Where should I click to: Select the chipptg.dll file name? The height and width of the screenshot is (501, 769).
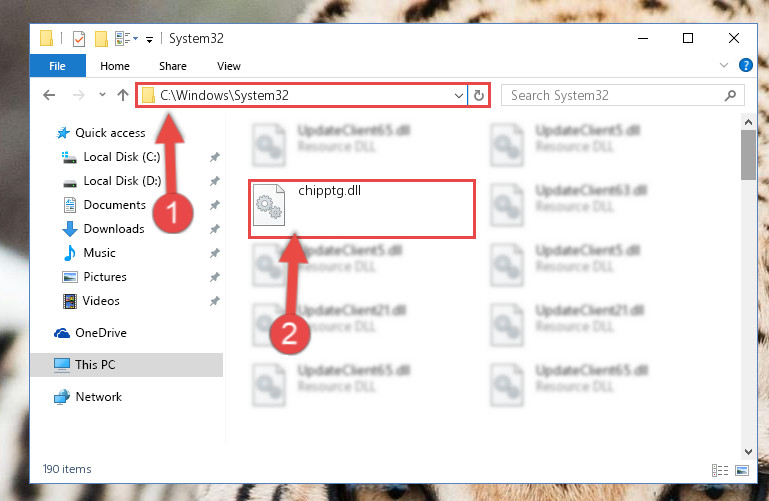(x=329, y=191)
